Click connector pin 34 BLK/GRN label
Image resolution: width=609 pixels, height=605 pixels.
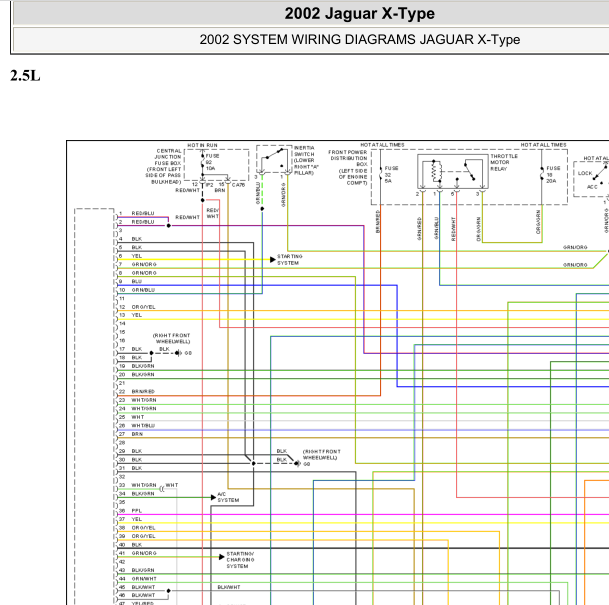coord(143,494)
